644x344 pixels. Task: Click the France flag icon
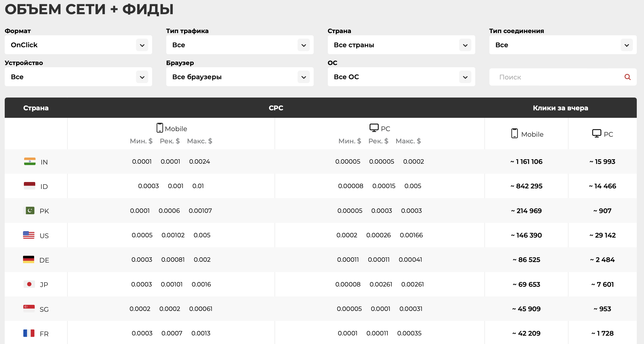[29, 333]
